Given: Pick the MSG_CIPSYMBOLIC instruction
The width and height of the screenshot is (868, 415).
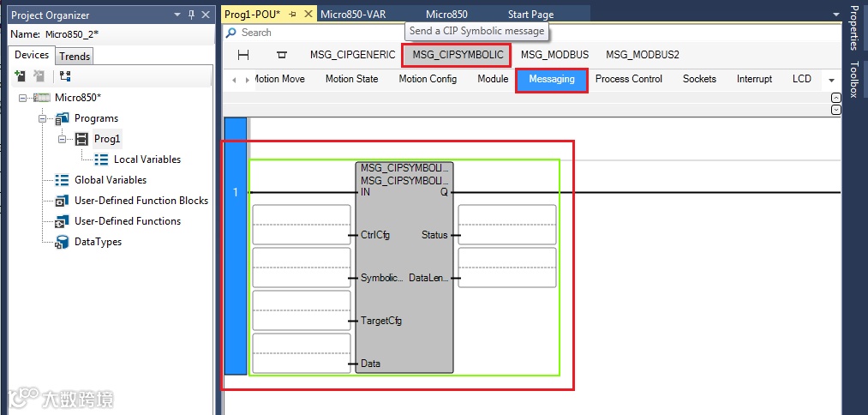Looking at the screenshot, I should (x=458, y=55).
